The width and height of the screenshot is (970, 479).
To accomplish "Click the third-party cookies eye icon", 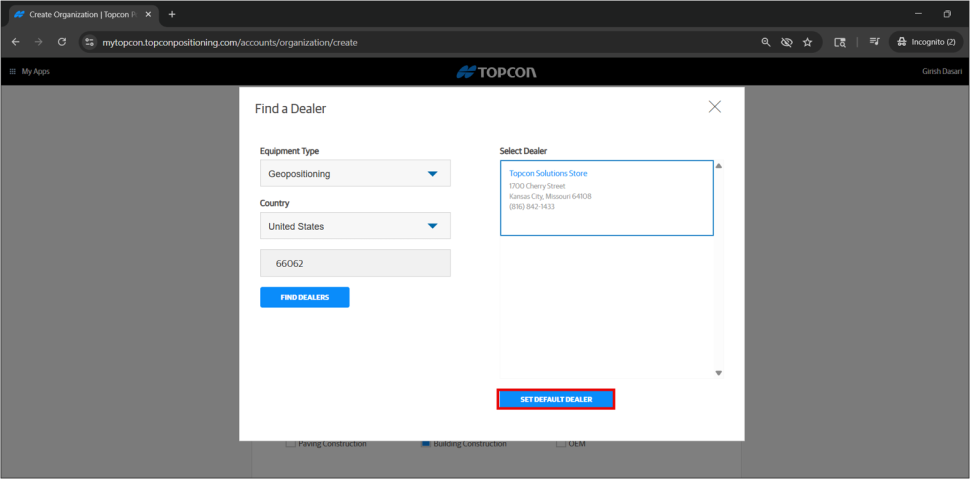I will point(787,42).
